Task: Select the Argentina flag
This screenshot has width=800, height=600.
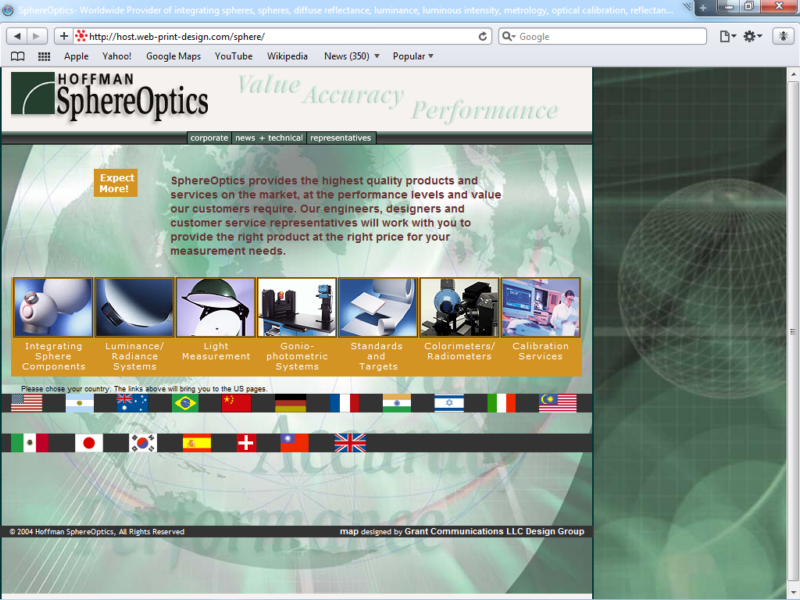Action: point(80,403)
